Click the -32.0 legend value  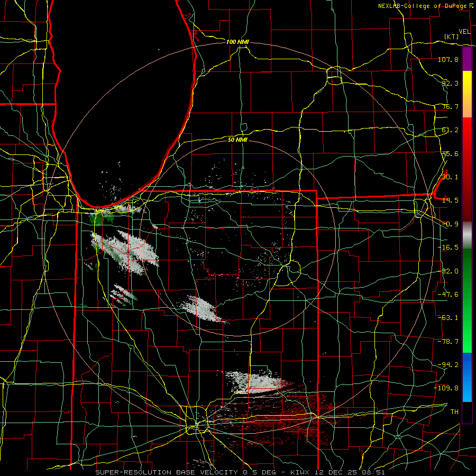[x=448, y=271]
